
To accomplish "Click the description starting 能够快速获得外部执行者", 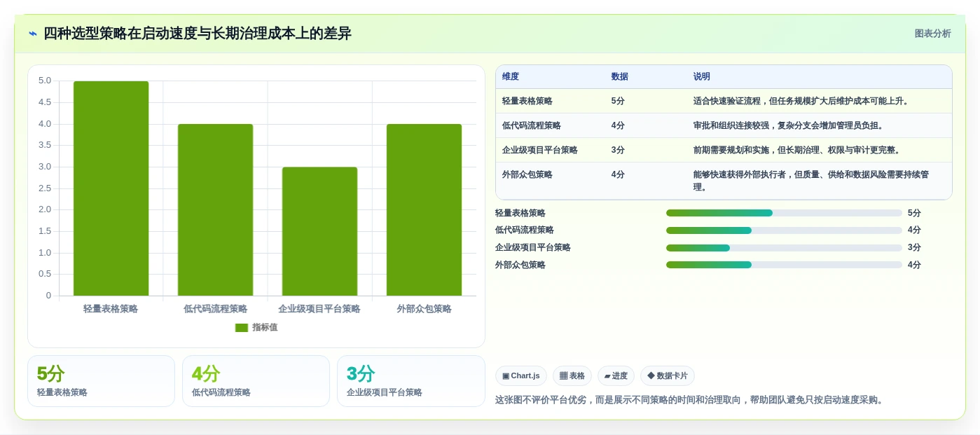I will pos(811,181).
